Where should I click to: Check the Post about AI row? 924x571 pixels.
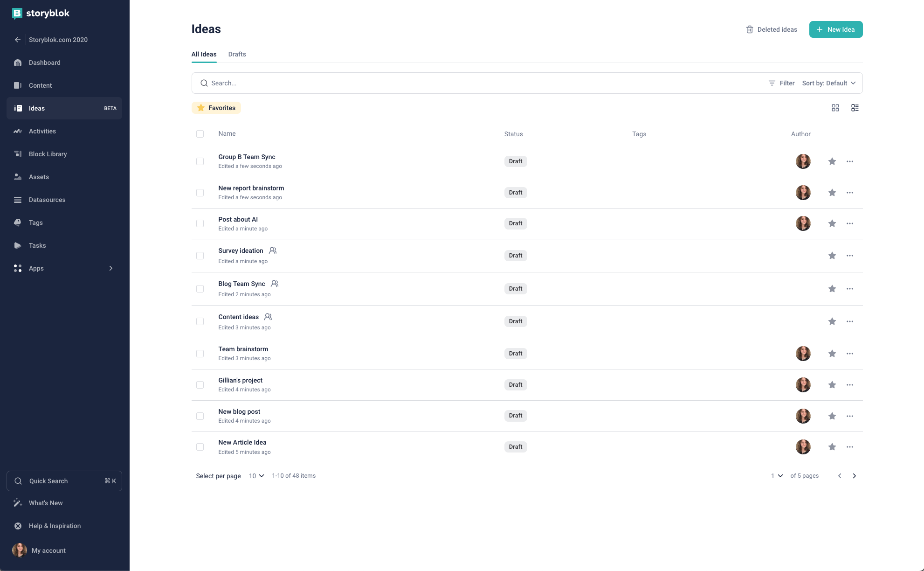pyautogui.click(x=200, y=223)
